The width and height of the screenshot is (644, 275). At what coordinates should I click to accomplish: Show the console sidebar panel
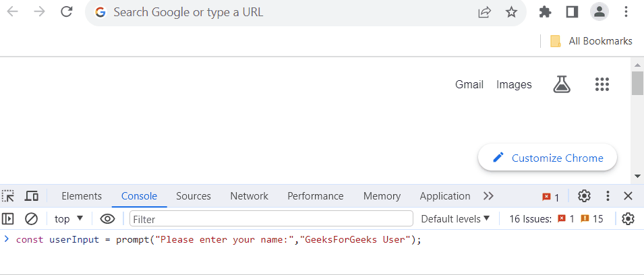[x=8, y=218]
